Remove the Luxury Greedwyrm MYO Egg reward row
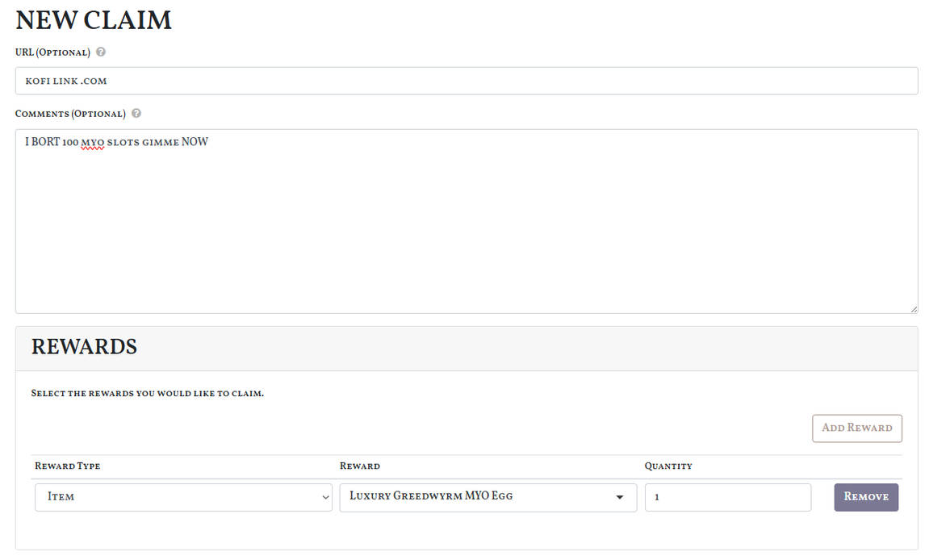The height and width of the screenshot is (560, 929). pos(865,497)
